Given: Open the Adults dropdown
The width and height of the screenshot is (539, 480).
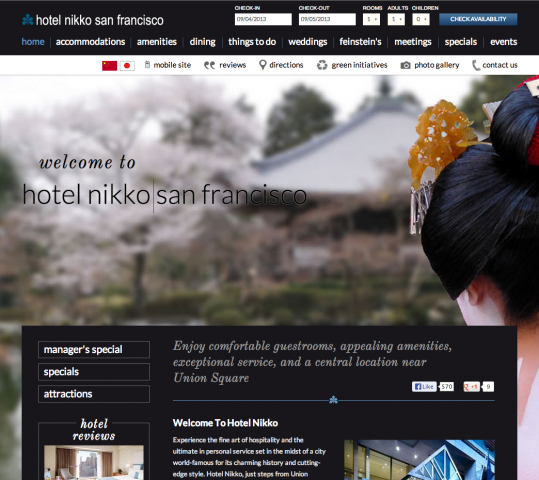Looking at the screenshot, I should pos(396,19).
